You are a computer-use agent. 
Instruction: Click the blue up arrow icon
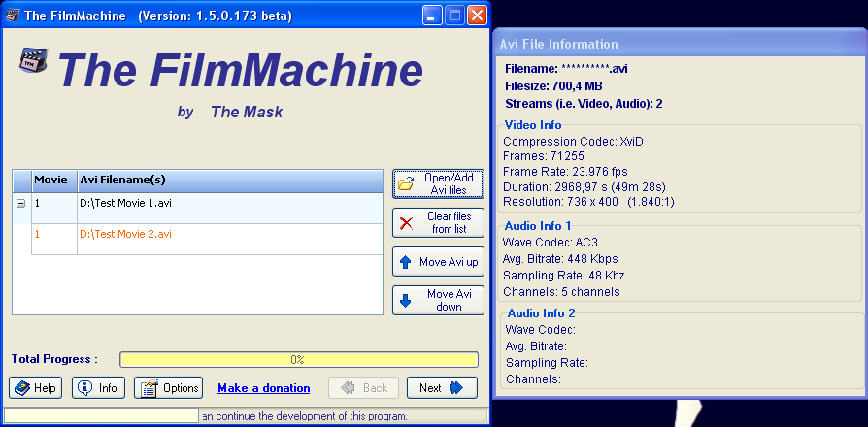pyautogui.click(x=406, y=262)
